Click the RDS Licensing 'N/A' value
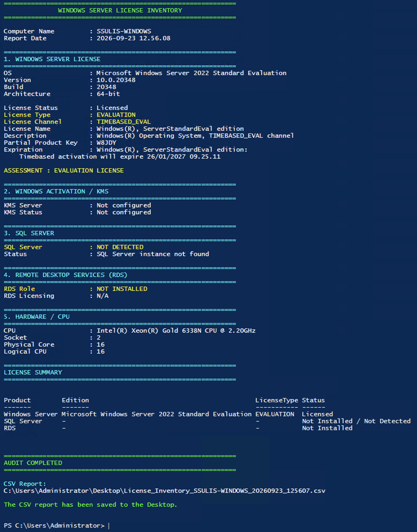Screen dimensions: 417x532 (103, 296)
